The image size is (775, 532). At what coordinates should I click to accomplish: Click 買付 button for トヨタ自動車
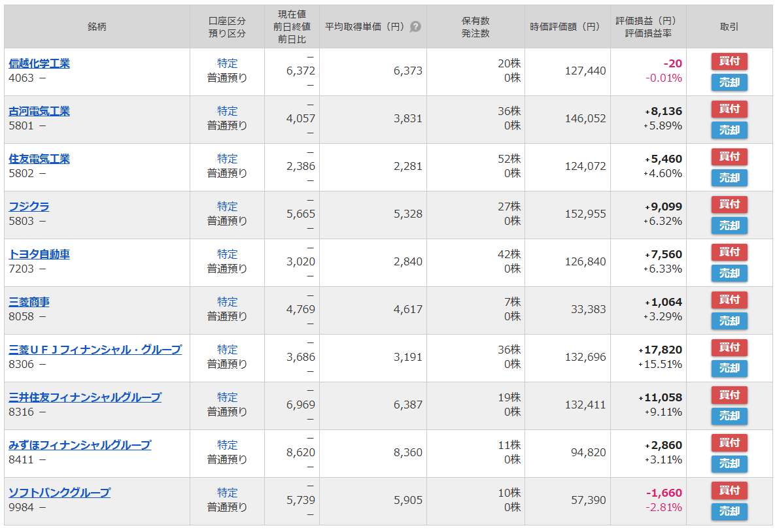click(x=729, y=252)
